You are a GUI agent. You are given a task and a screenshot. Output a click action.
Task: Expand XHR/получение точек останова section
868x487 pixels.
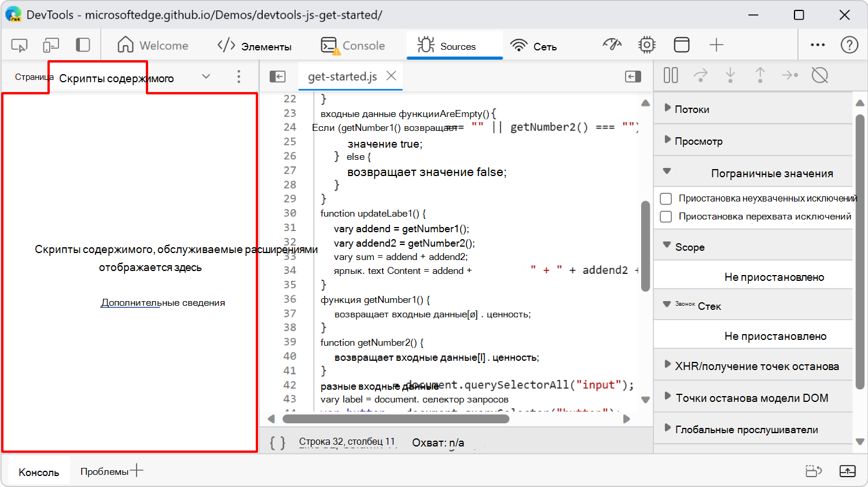[x=667, y=365]
